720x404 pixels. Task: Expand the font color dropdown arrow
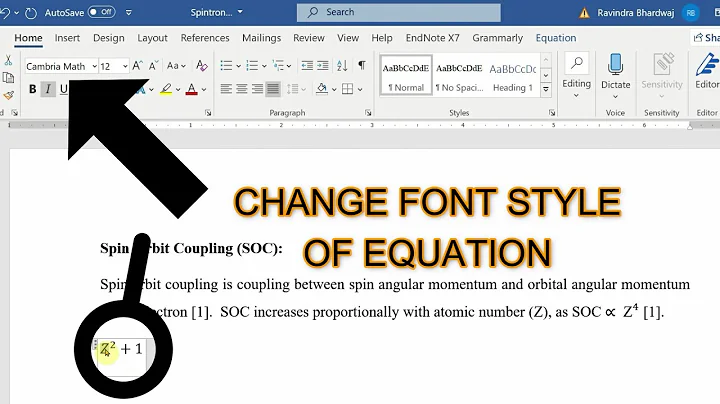click(x=204, y=90)
